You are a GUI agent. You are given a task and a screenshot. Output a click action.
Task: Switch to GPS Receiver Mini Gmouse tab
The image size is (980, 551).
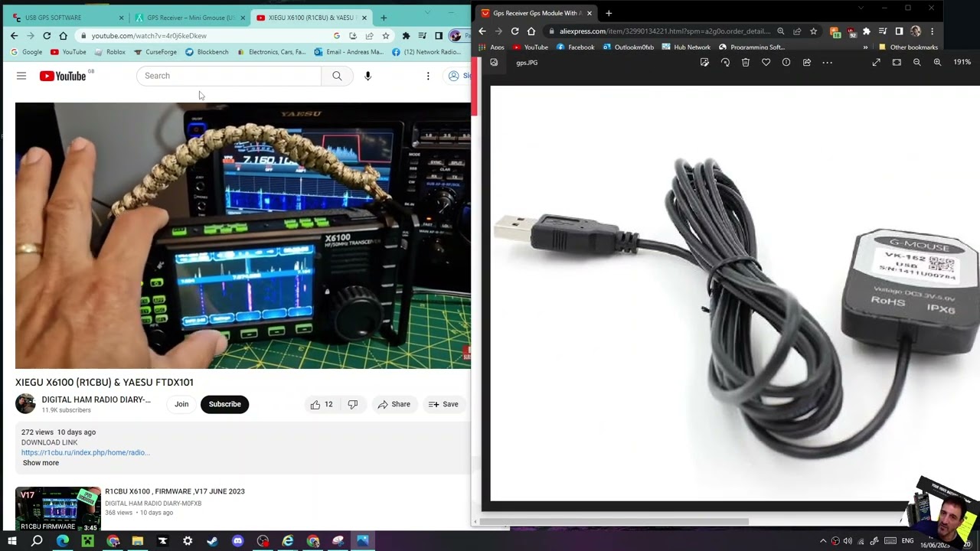point(188,18)
